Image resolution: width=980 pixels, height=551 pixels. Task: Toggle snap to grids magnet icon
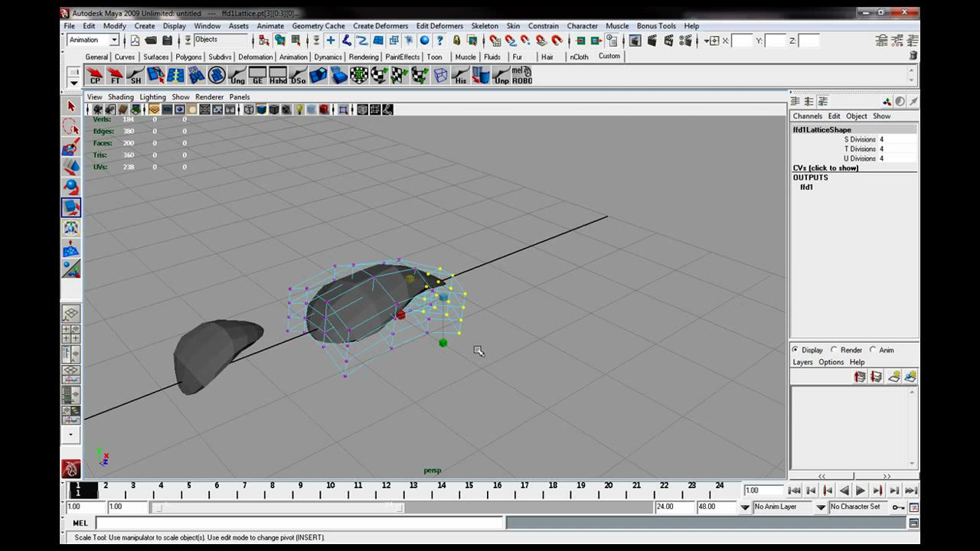click(495, 41)
